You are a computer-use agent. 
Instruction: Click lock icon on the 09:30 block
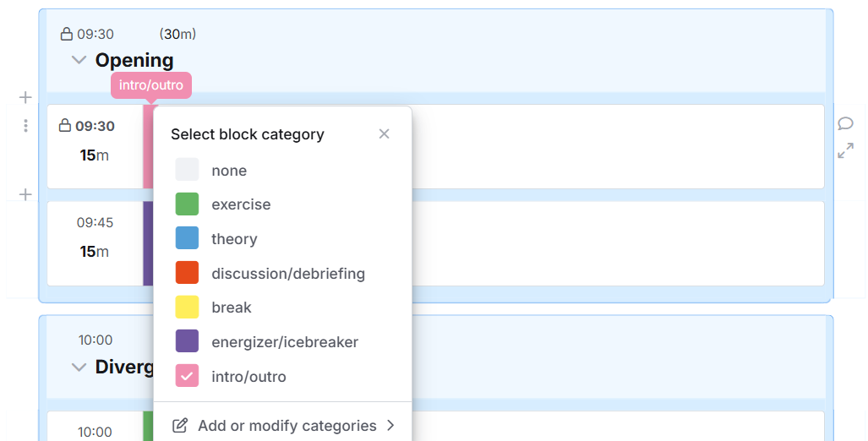(x=65, y=126)
